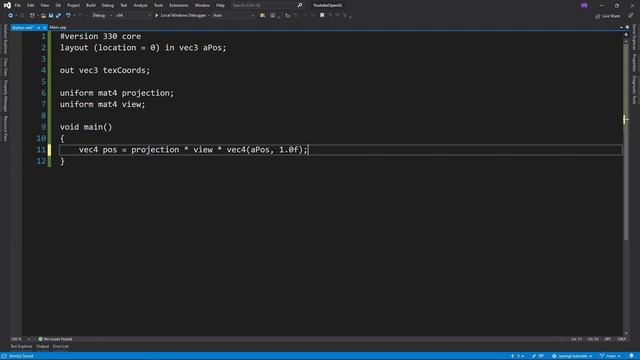Click the main branch status item

tap(610, 356)
